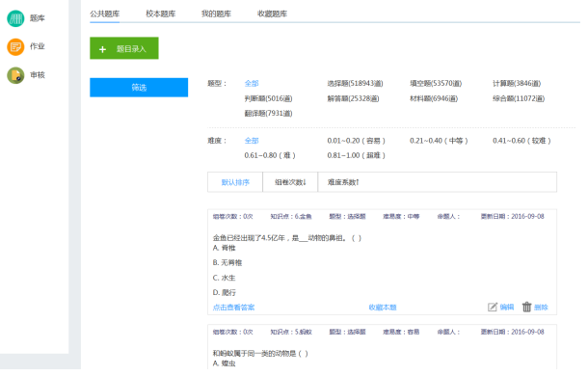Filter by 选择题(518943道)
The height and width of the screenshot is (376, 588).
(355, 83)
